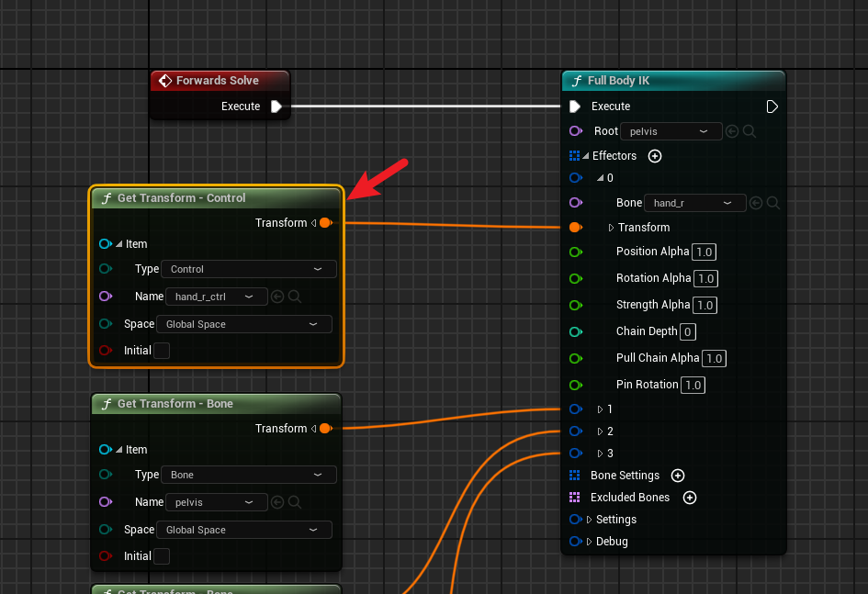The width and height of the screenshot is (868, 594).
Task: Click arrow icon beside Bone hand_r dropdown
Action: (x=756, y=203)
